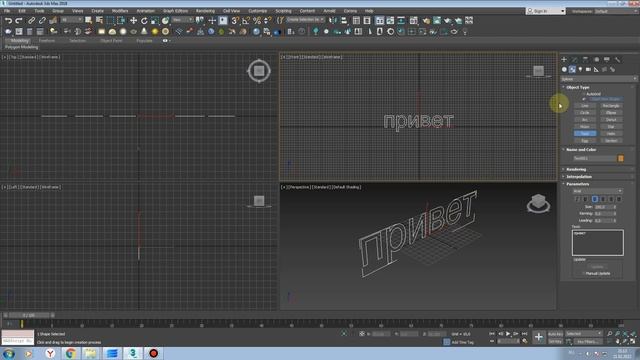Open the Rendered Frame Window
Image resolution: width=640 pixels, height=360 pixels.
coord(437,20)
